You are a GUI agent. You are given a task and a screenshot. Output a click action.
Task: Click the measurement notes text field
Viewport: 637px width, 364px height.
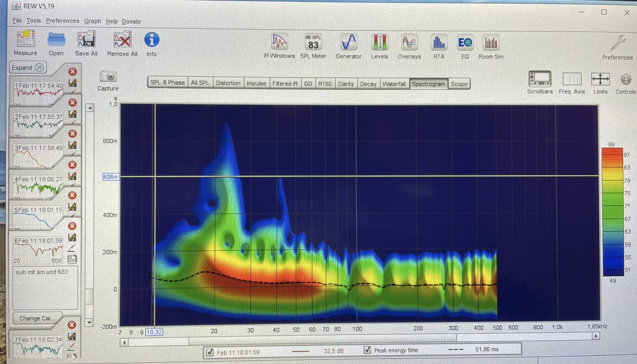(45, 288)
